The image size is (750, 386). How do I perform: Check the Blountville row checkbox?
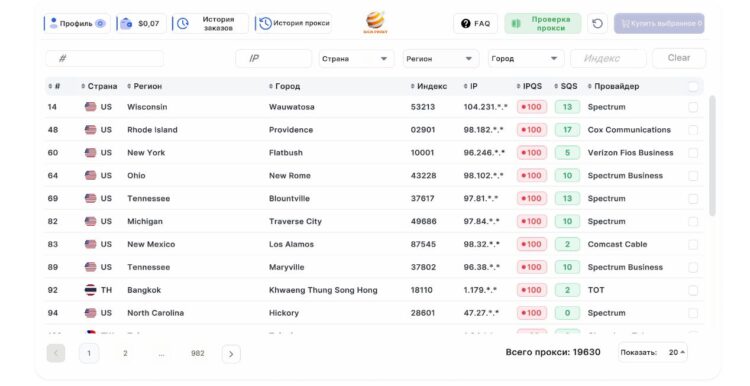coord(693,199)
